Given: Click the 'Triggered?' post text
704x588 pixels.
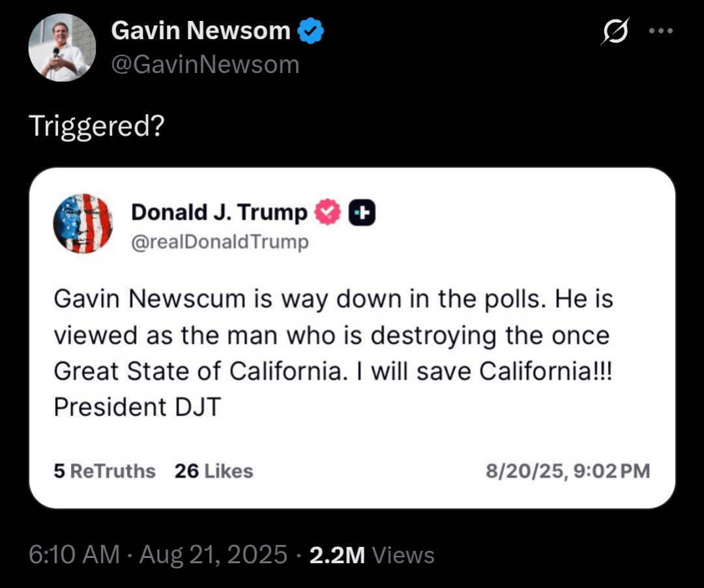Looking at the screenshot, I should point(97,126).
